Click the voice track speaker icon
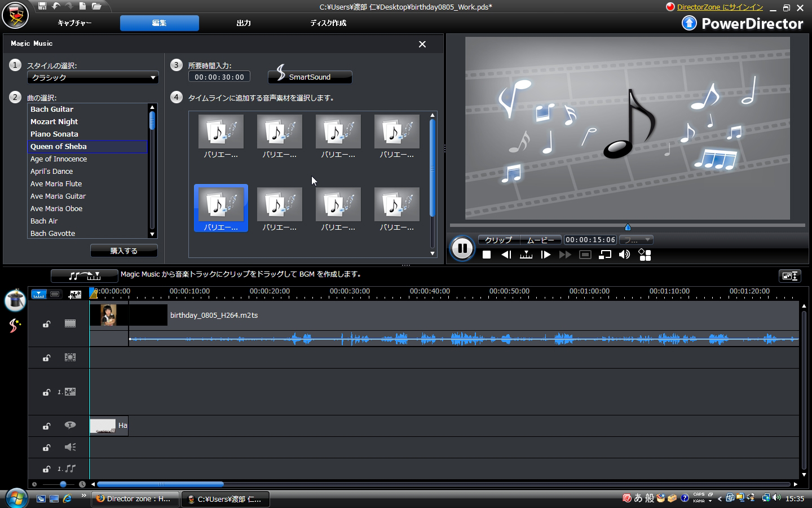The image size is (812, 508). tap(70, 447)
